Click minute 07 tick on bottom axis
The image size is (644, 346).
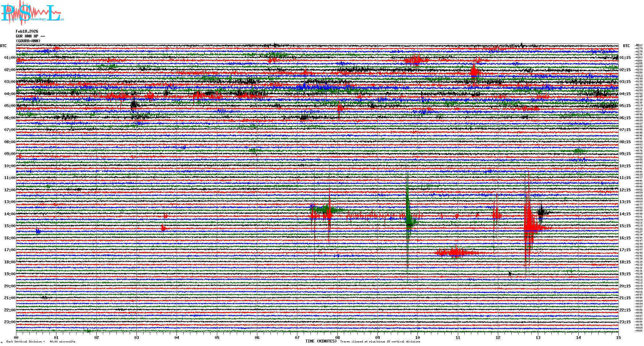(297, 338)
